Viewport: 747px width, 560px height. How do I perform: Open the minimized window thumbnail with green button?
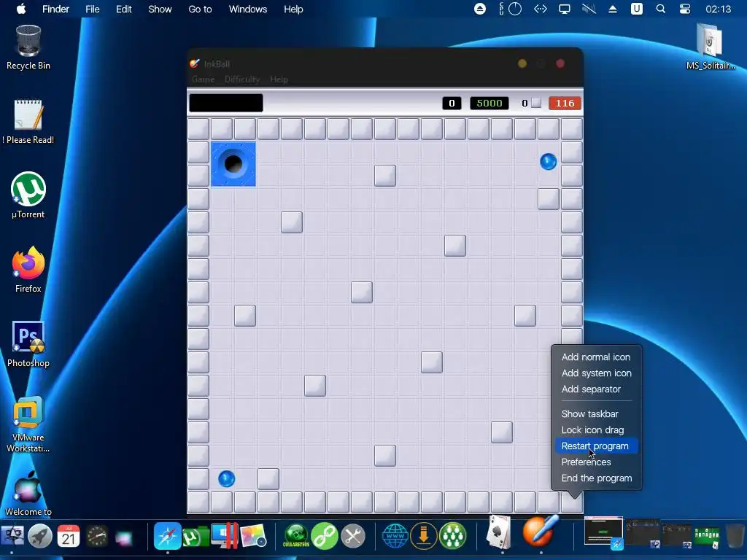pos(603,532)
